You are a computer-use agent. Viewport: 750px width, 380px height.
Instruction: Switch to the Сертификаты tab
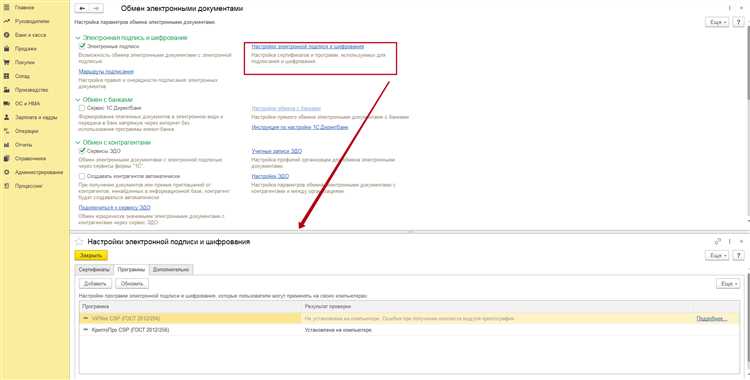pos(94,269)
